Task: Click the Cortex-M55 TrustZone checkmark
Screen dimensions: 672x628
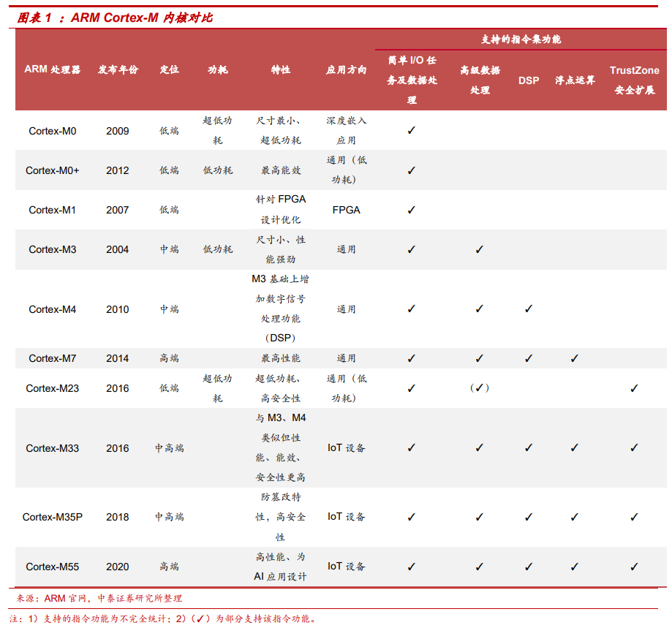Action: coord(634,567)
